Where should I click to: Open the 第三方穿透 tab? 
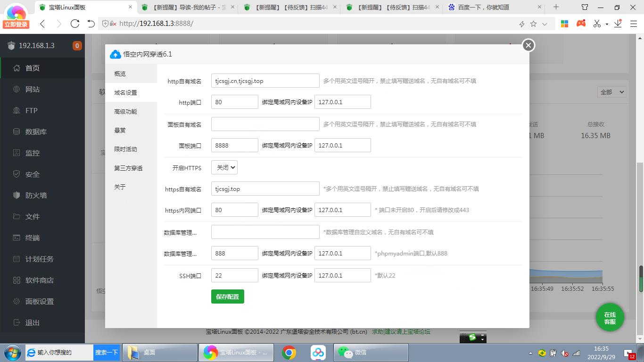pos(131,168)
